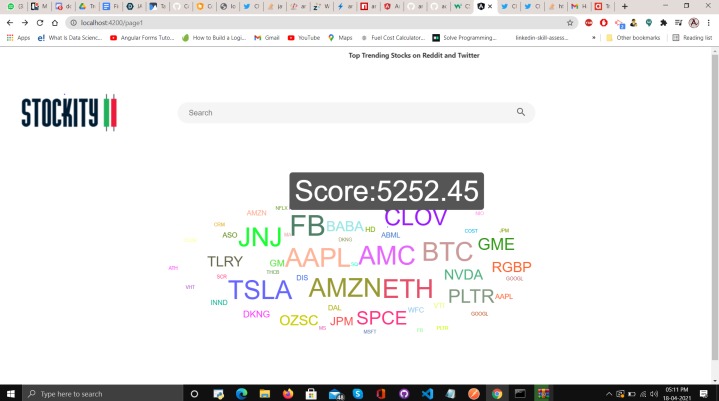Click the Windows taskbar search box
The width and height of the screenshot is (719, 401).
pyautogui.click(x=102, y=394)
